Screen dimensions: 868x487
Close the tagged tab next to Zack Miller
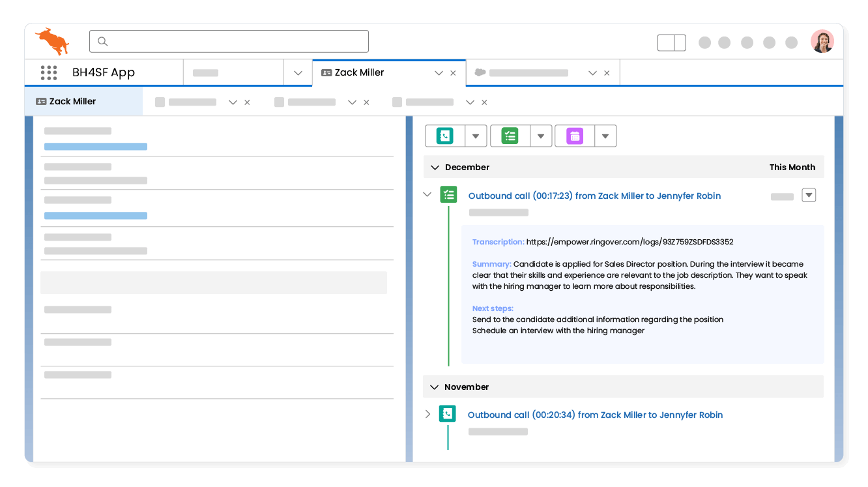607,72
